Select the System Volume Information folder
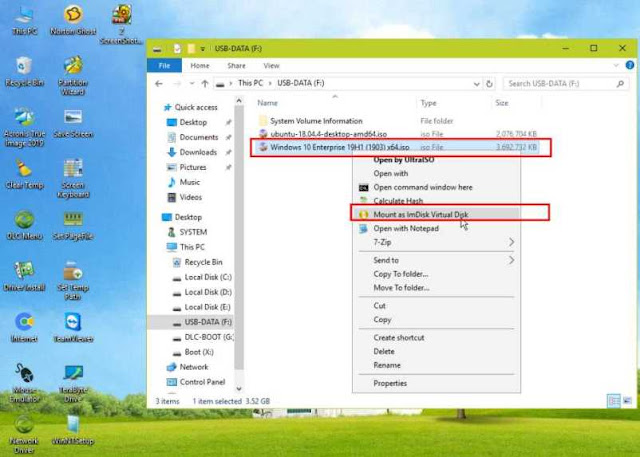Screen dimensions: 640x457 tap(398, 121)
